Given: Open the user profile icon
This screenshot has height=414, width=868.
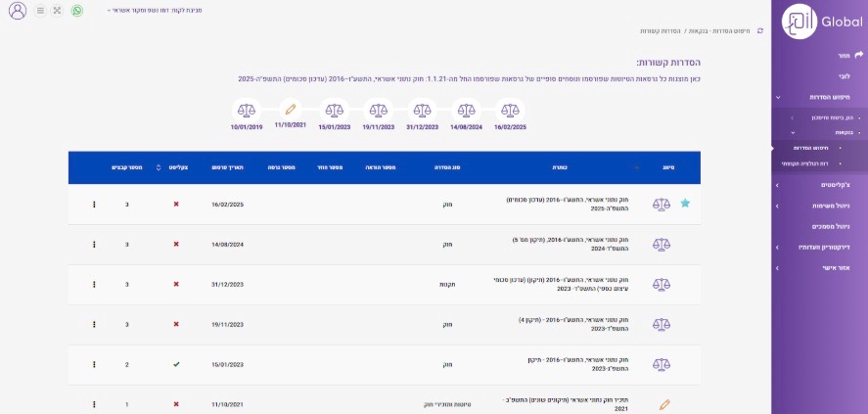Looking at the screenshot, I should tap(16, 11).
